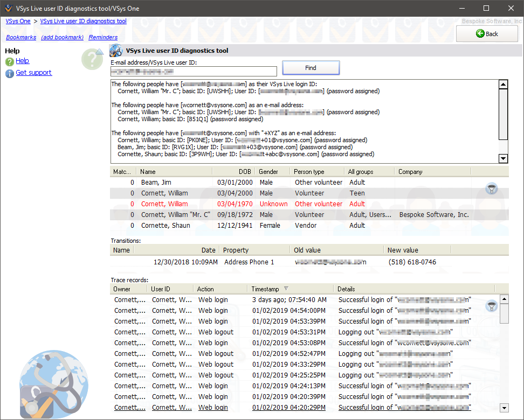
Task: Sort people list by Person type column
Action: [x=309, y=172]
